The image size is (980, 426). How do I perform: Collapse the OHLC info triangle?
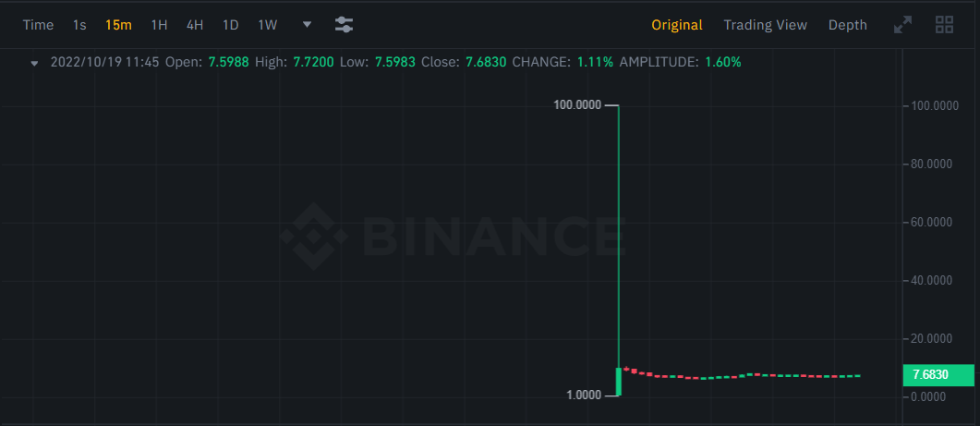[x=35, y=63]
